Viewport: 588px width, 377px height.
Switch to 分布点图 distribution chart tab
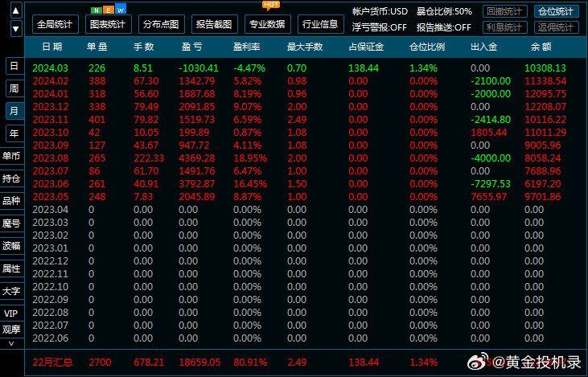pyautogui.click(x=161, y=23)
